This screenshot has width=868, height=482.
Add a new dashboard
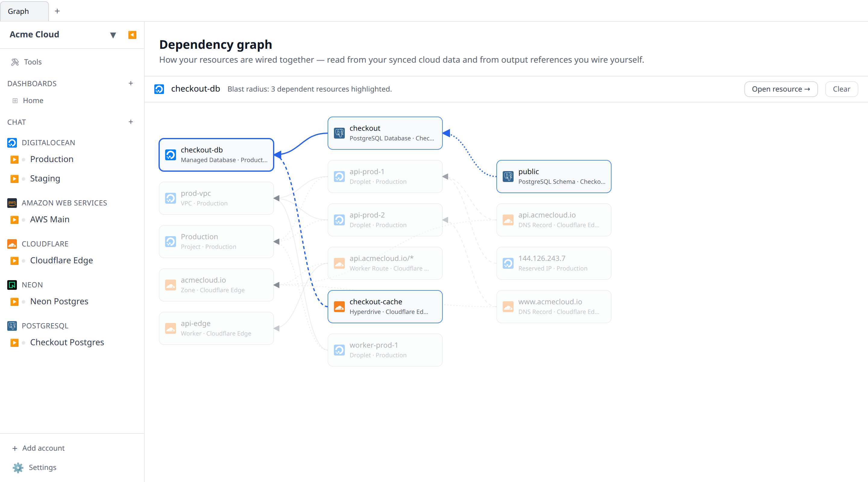click(x=131, y=83)
